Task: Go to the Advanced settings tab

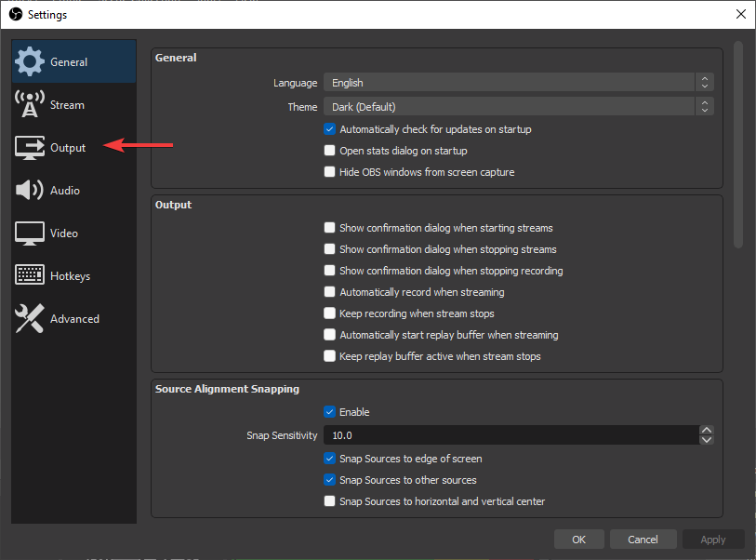Action: click(73, 319)
